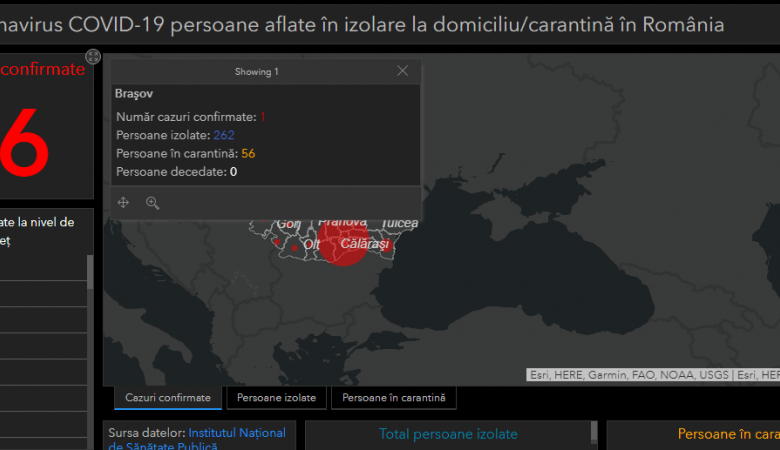Click the Total persoane izolate panel scrollbar
This screenshot has width=780, height=450.
click(594, 431)
